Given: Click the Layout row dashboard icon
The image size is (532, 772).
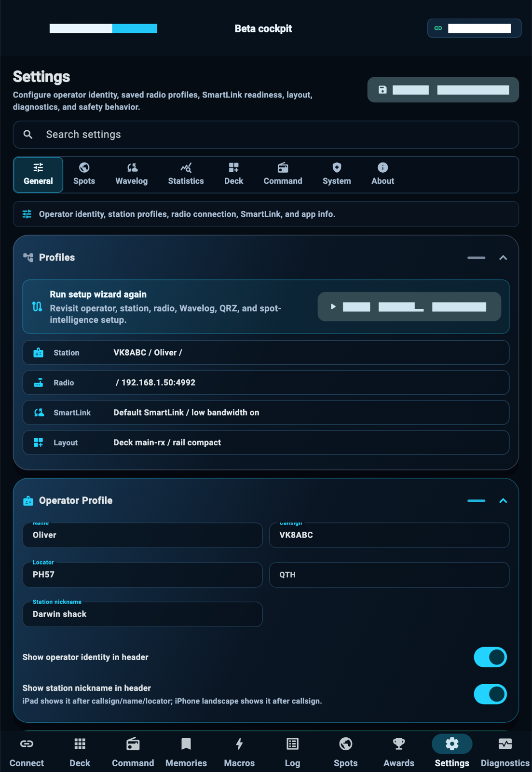Looking at the screenshot, I should point(39,442).
